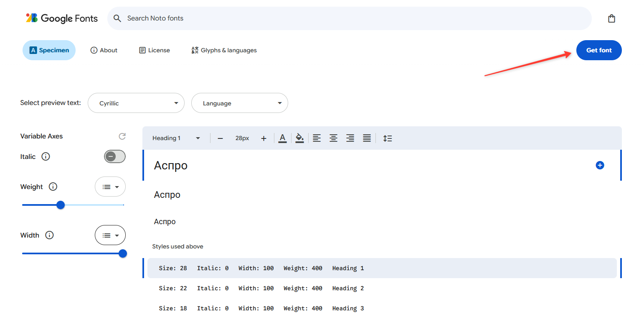Click the background fill color icon
The height and width of the screenshot is (330, 644).
click(x=299, y=138)
